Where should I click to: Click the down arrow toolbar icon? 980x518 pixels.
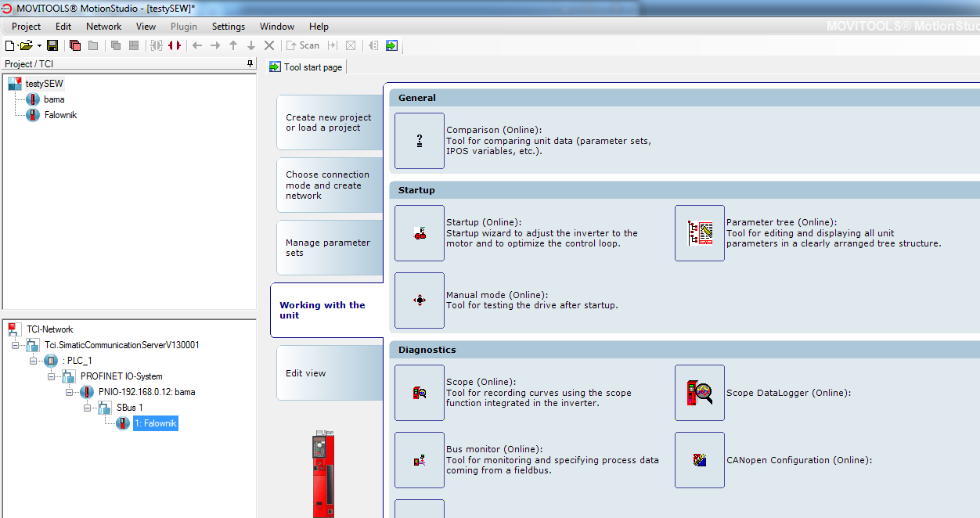251,45
